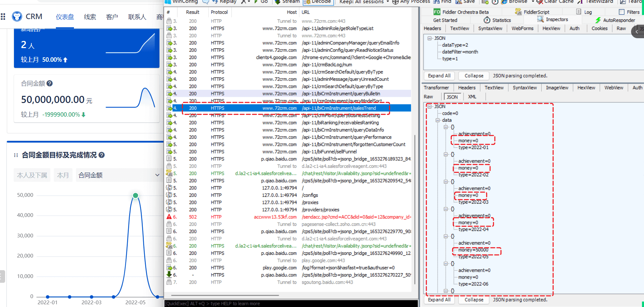This screenshot has height=307, width=644.
Task: Click the help icon beside 合同金额目标及完成情况
Action: pyautogui.click(x=102, y=155)
